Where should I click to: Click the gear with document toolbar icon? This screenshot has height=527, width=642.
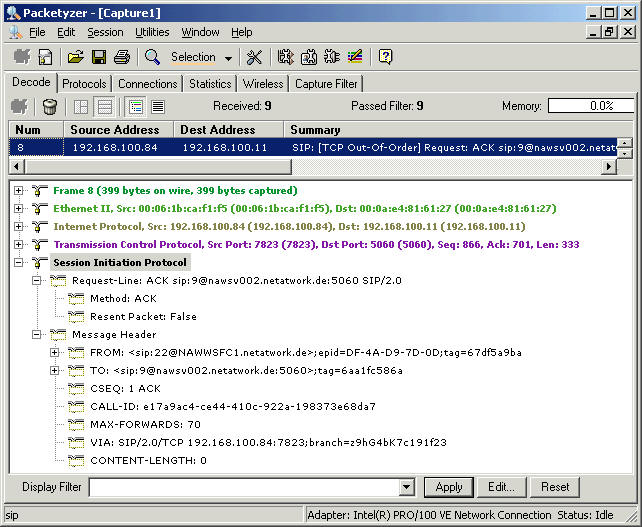(309, 57)
